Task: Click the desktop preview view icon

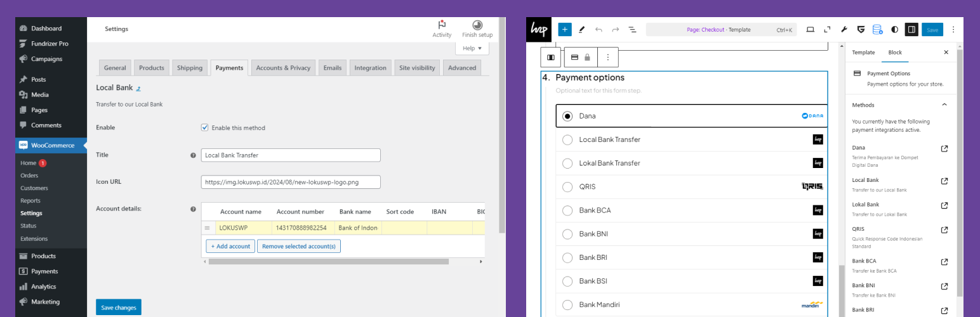Action: pos(810,29)
